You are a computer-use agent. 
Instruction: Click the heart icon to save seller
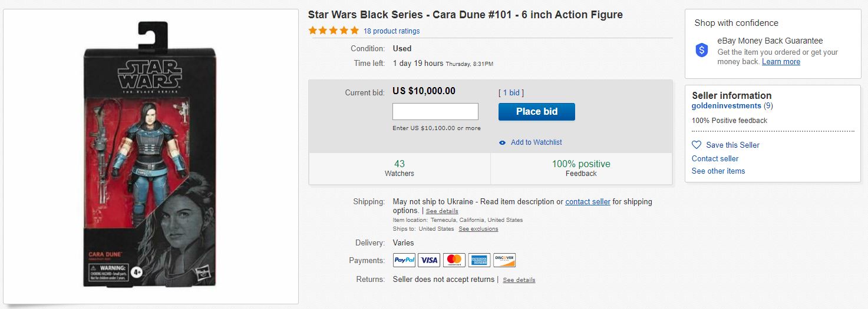pos(697,145)
